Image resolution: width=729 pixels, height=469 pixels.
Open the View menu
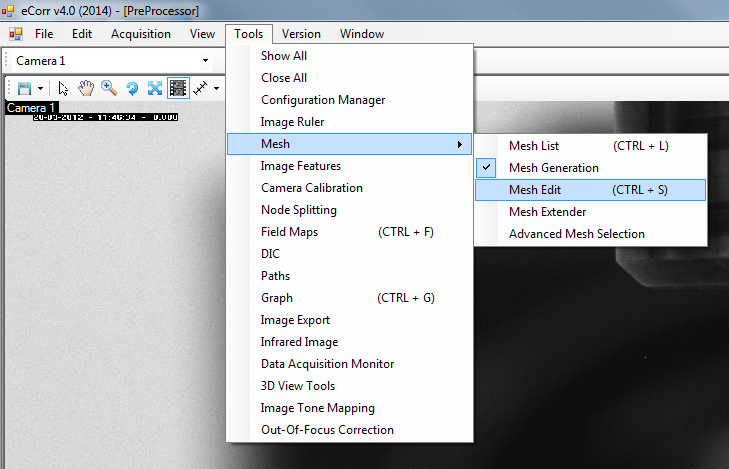tap(202, 34)
